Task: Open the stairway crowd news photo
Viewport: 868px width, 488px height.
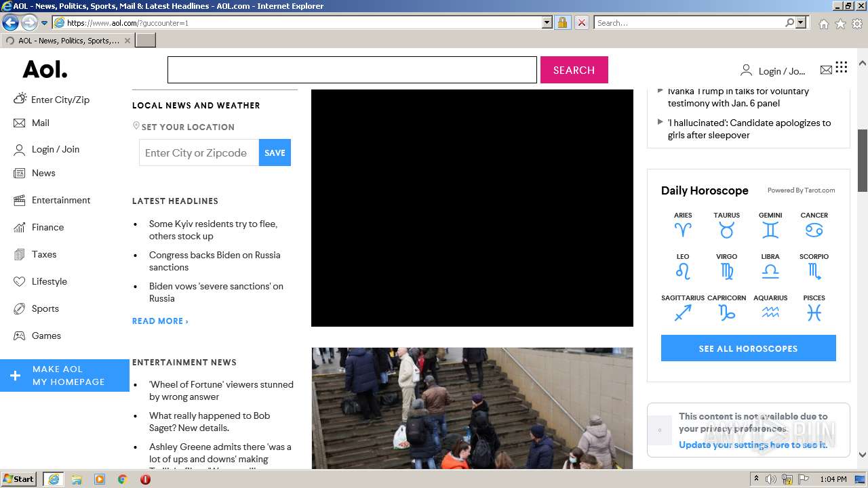Action: tap(472, 408)
